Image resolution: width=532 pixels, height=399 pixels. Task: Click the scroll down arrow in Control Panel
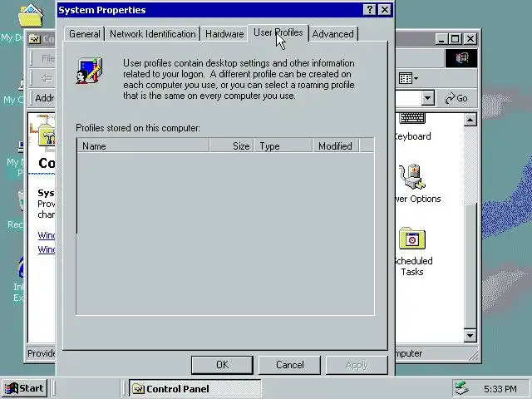[470, 336]
